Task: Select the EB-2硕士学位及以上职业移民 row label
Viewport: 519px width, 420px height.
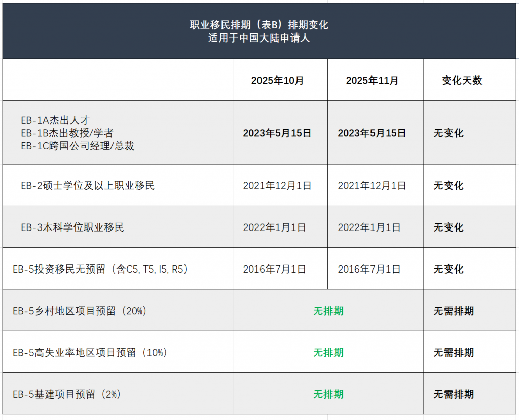Action: point(88,186)
